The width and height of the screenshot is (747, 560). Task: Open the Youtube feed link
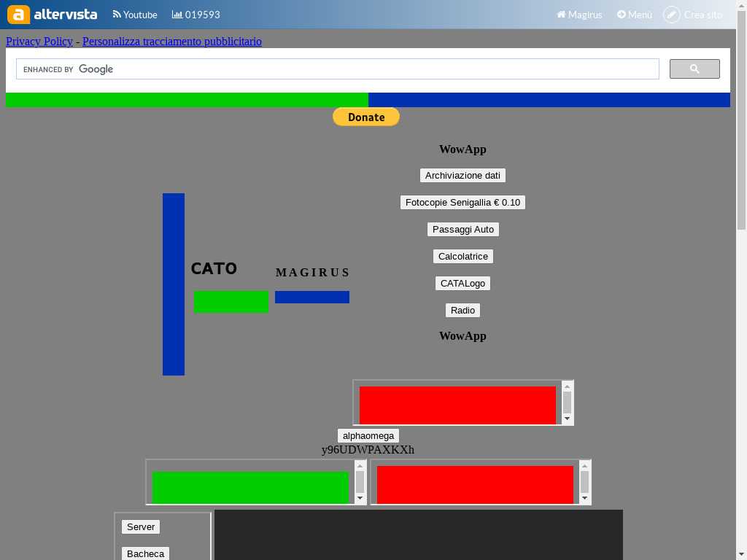coord(135,15)
